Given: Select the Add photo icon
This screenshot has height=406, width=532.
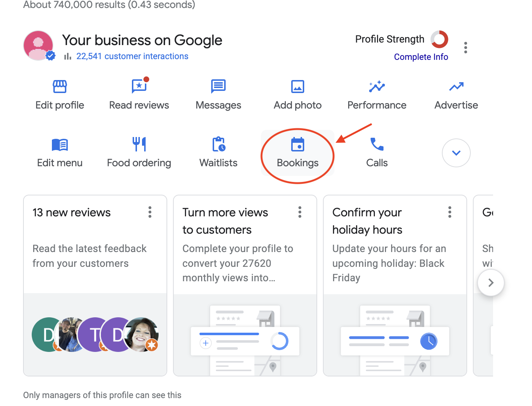Looking at the screenshot, I should click(x=298, y=87).
